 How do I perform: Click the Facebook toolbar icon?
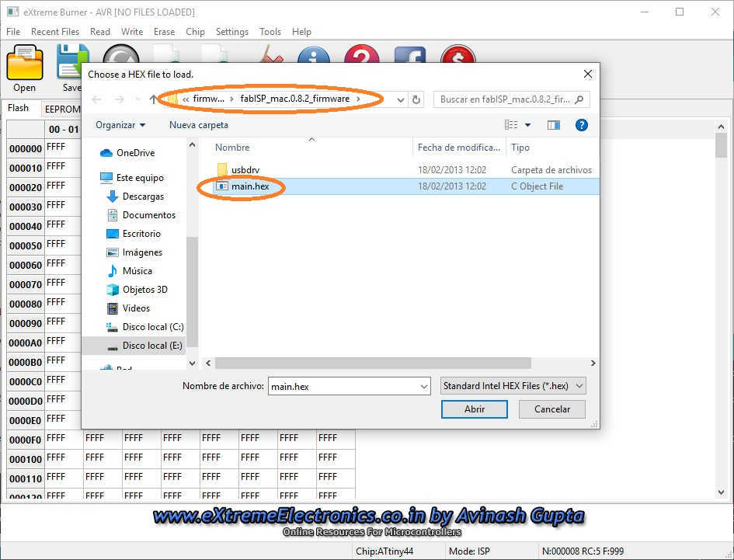coord(409,54)
